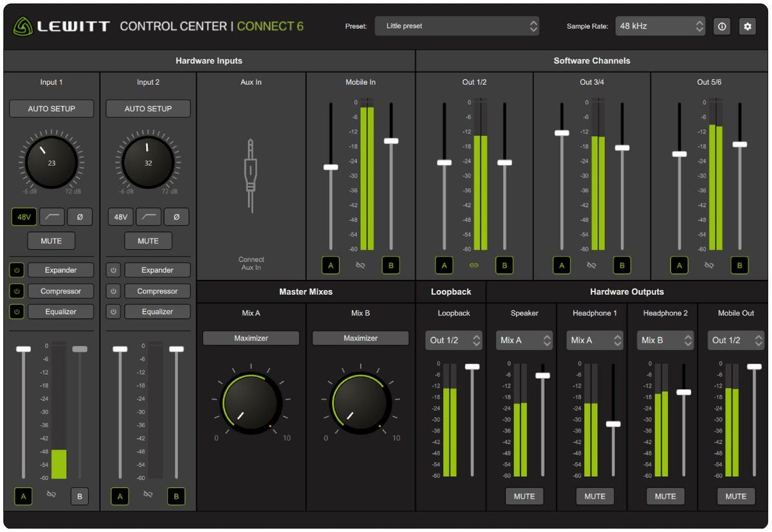Click the Input 1 Equalizer power icon
Screen dimensions: 772x532
pos(17,311)
